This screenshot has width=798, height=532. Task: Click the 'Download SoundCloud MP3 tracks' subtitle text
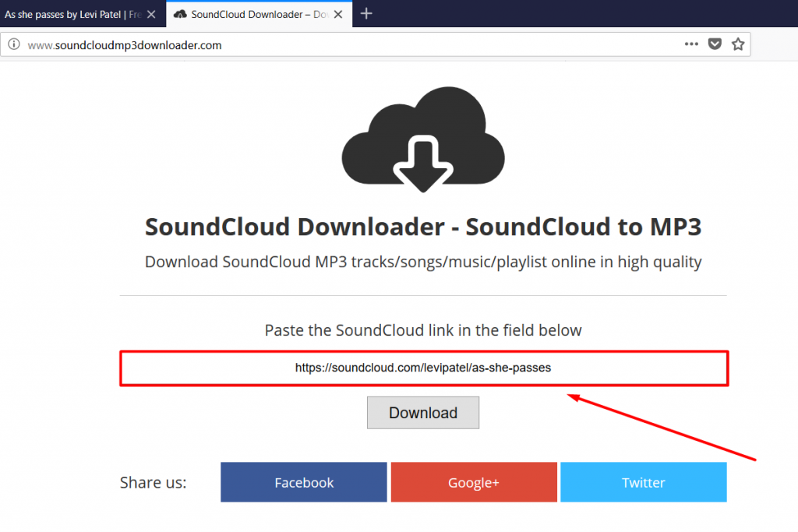(423, 262)
